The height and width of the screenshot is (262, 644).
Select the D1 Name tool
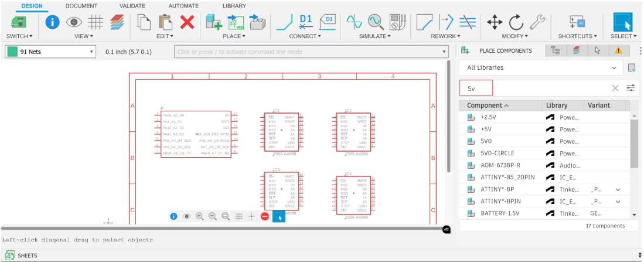point(305,22)
